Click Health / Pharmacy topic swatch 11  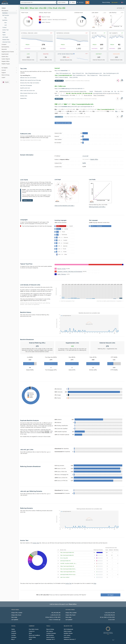[x=55, y=274]
